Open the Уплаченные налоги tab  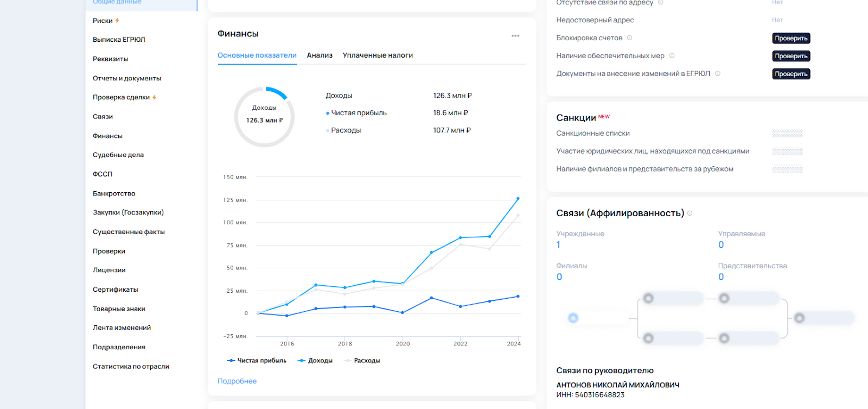(x=378, y=55)
